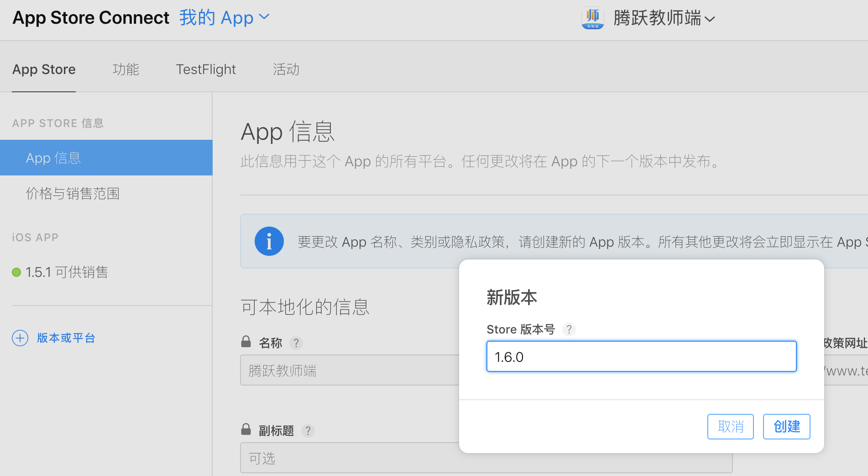Click the blue info icon in the notice banner
The image size is (868, 476).
coord(269,241)
